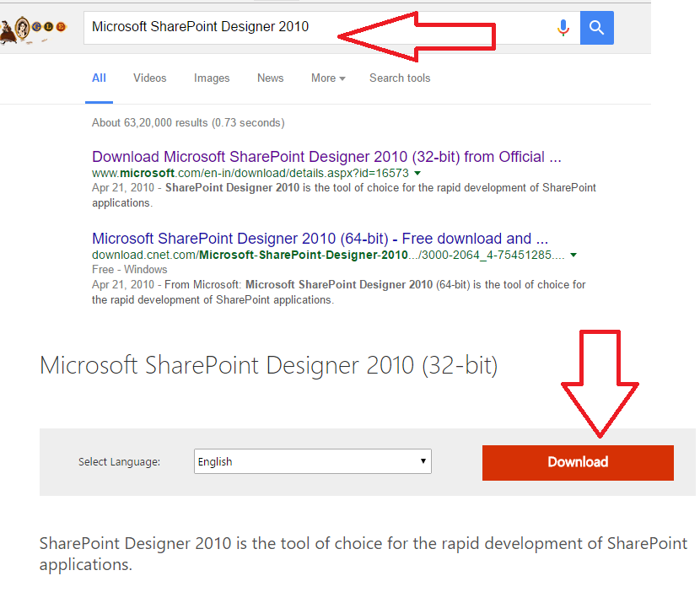Switch to the Images tab
The image size is (700, 592).
pos(212,78)
